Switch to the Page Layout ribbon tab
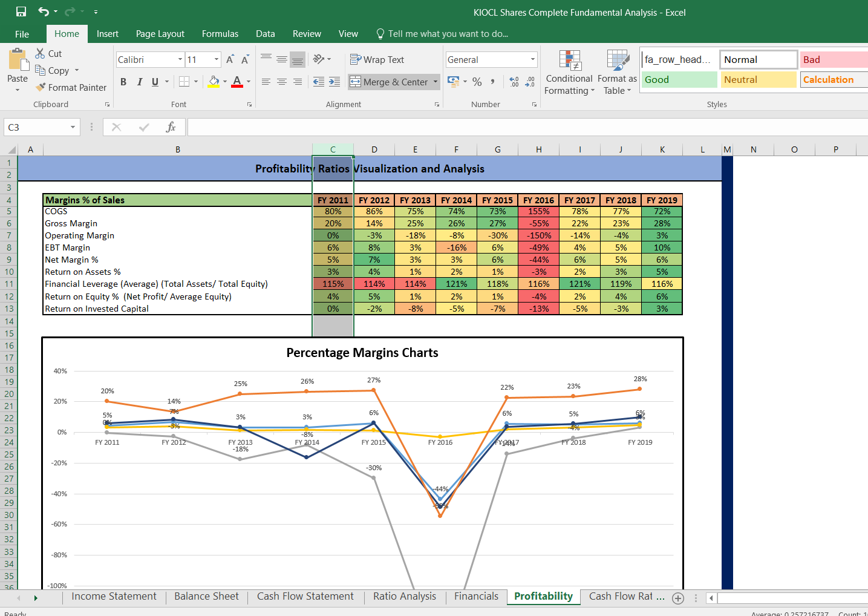 point(160,34)
